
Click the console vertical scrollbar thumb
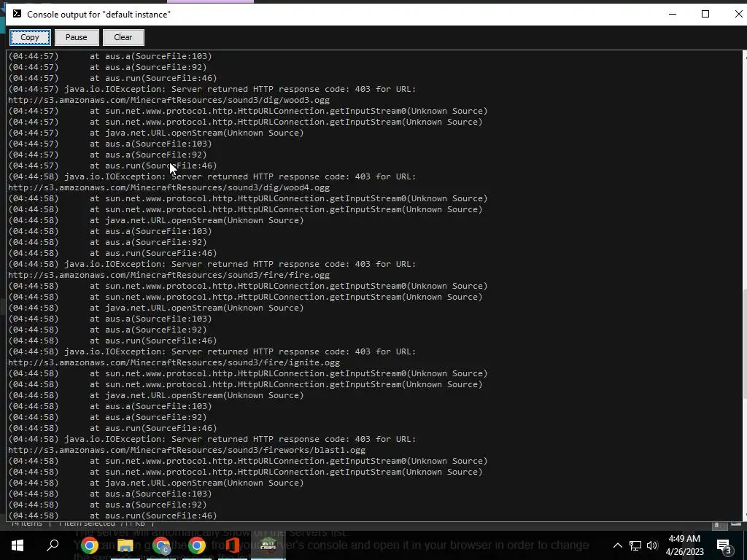point(745,344)
